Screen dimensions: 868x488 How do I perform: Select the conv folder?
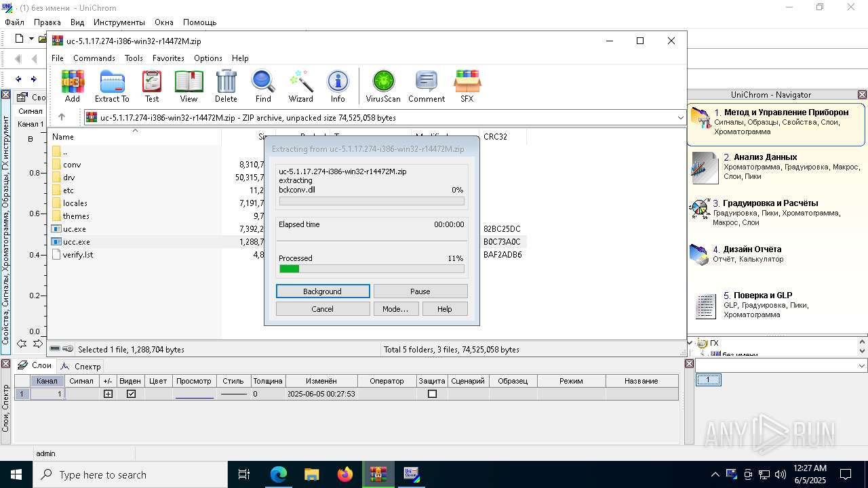tap(72, 165)
